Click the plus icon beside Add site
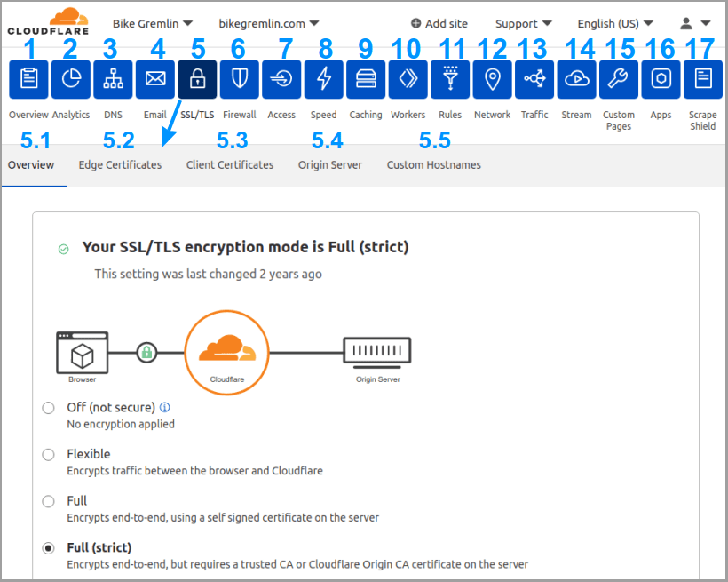 coord(416,23)
